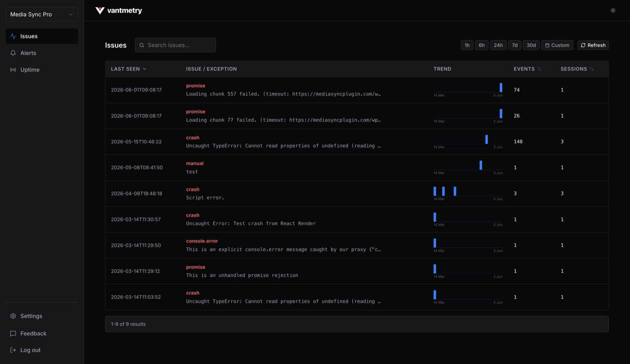This screenshot has width=630, height=364.
Task: Click the 'Issues' page heading
Action: [x=116, y=45]
